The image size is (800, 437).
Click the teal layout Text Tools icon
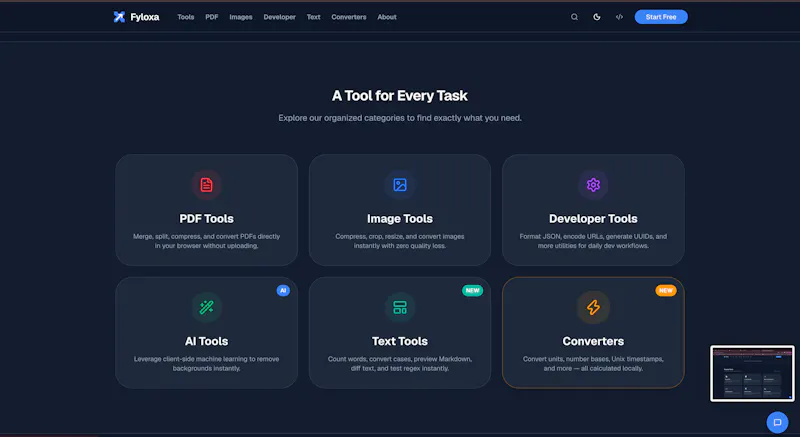(x=400, y=307)
